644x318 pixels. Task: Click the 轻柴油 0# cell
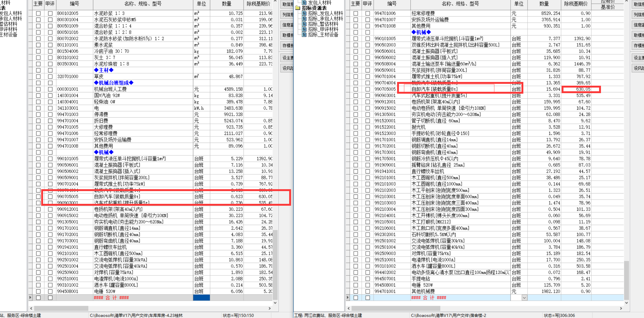tap(143, 102)
